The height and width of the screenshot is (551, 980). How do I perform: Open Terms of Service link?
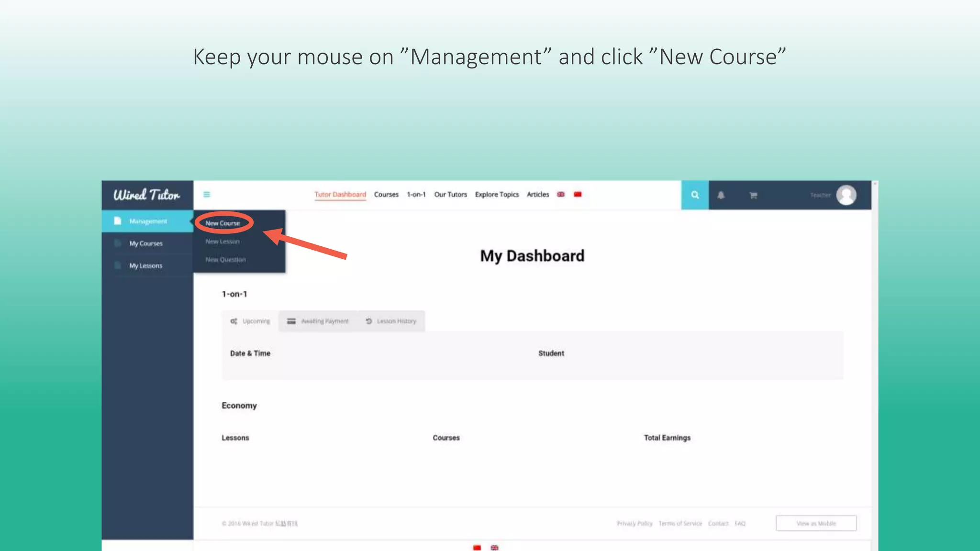[680, 523]
